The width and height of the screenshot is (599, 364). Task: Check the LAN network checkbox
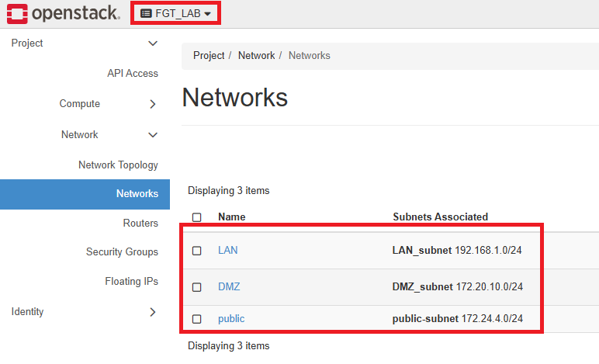coord(197,251)
